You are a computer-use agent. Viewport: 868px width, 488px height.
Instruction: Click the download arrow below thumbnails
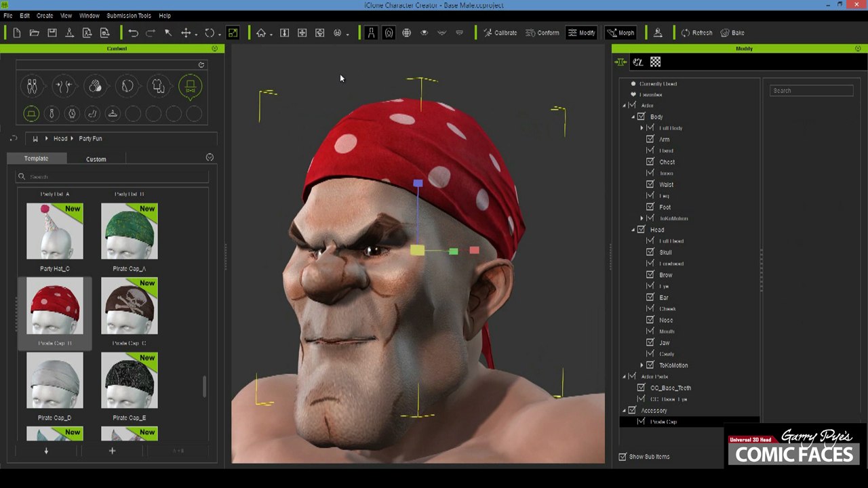coord(46,451)
